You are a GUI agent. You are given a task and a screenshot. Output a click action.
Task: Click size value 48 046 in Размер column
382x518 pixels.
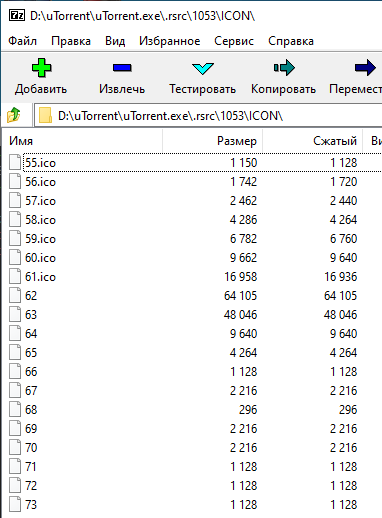pyautogui.click(x=240, y=315)
